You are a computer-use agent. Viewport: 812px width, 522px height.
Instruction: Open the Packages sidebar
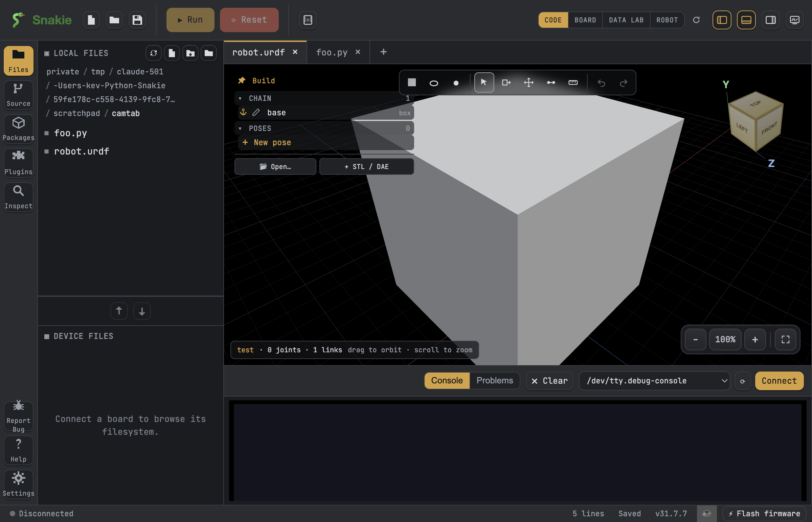tap(18, 129)
